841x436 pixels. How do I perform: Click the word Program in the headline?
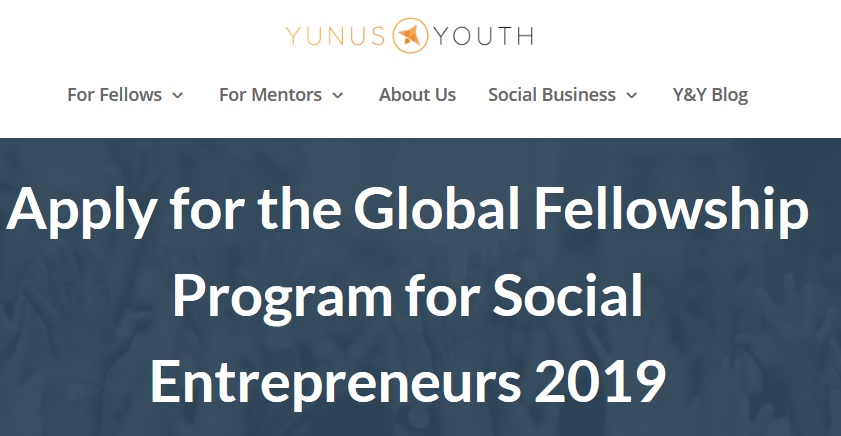(x=283, y=297)
